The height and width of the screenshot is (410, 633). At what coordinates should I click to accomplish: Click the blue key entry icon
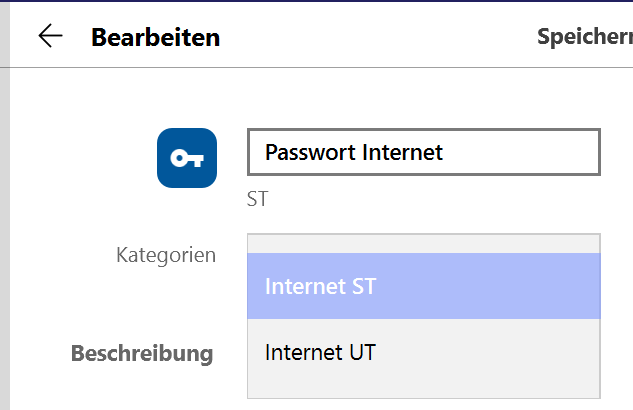[187, 158]
